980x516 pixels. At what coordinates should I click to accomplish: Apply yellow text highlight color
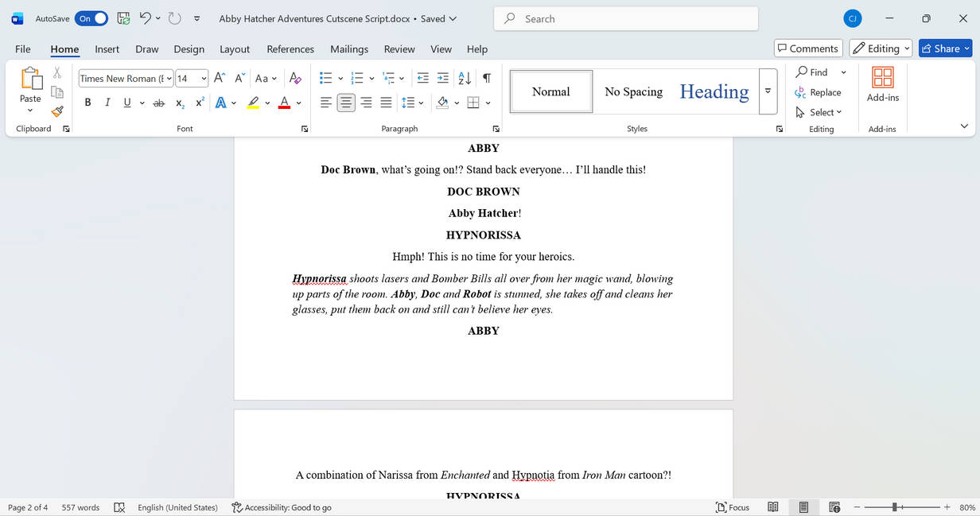pyautogui.click(x=253, y=103)
